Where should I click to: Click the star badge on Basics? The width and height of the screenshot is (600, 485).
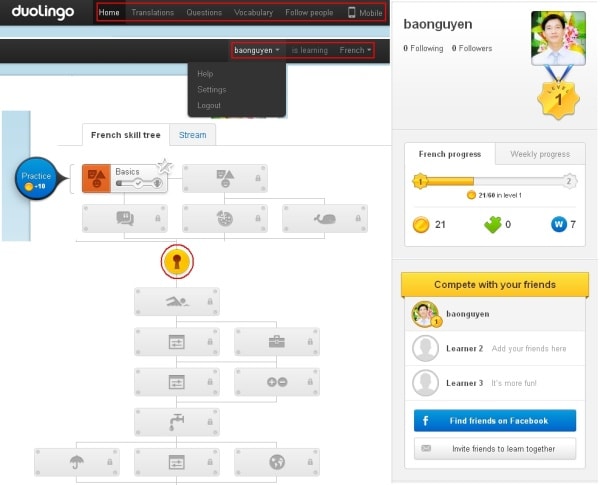(x=165, y=166)
